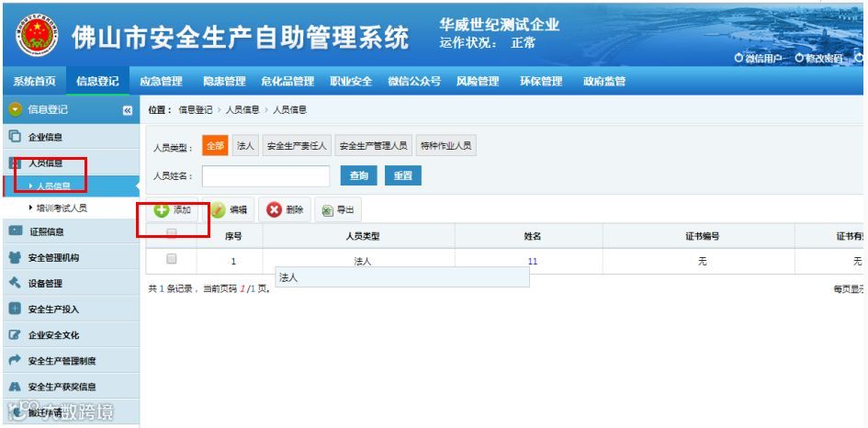This screenshot has width=868, height=428.
Task: Expand the 人员信息 sidebar group
Action: coord(70,163)
